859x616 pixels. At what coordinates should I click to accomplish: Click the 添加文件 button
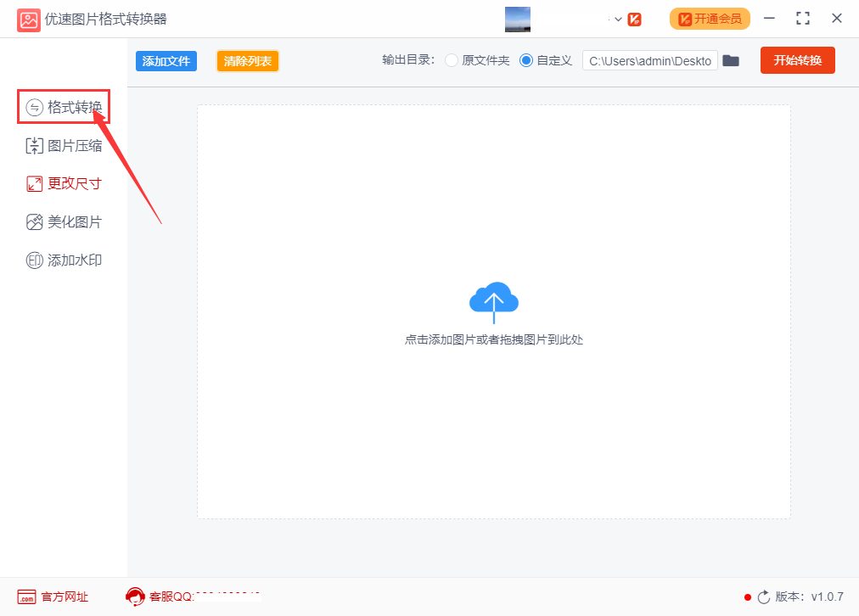pyautogui.click(x=166, y=60)
